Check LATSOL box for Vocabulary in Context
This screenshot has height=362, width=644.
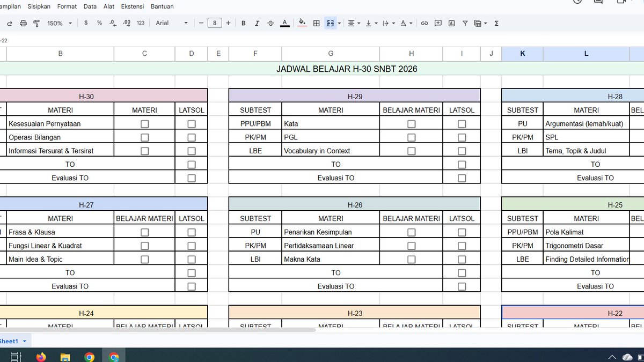tap(462, 151)
